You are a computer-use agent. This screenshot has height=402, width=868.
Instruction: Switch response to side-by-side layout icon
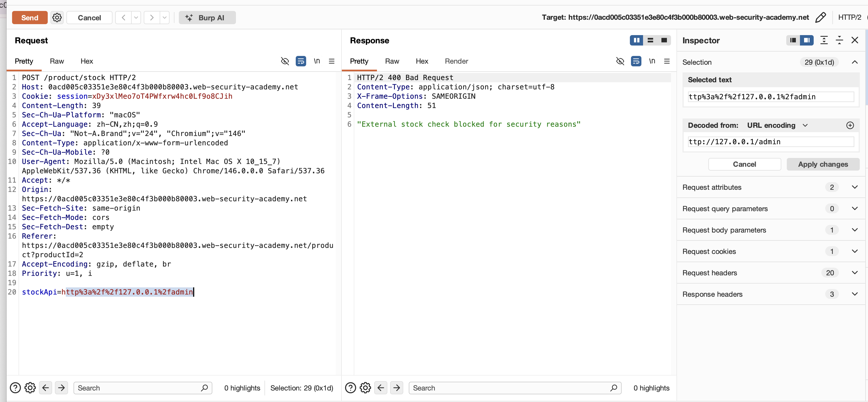tap(636, 40)
